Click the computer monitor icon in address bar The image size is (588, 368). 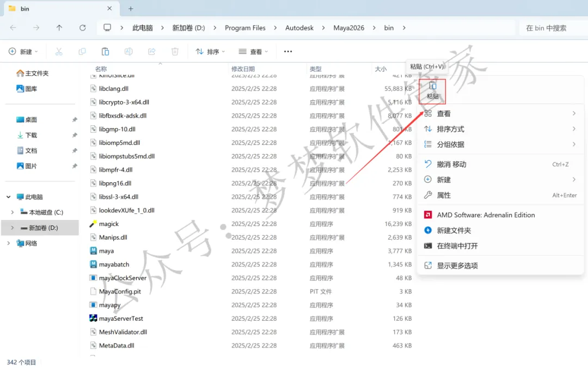(107, 28)
